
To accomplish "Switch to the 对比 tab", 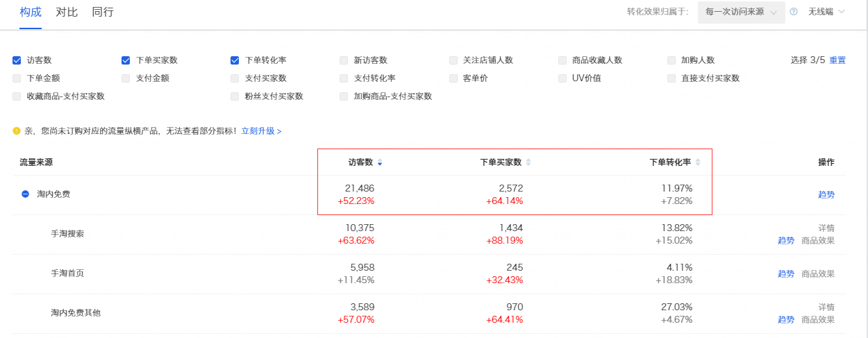I will click(67, 12).
